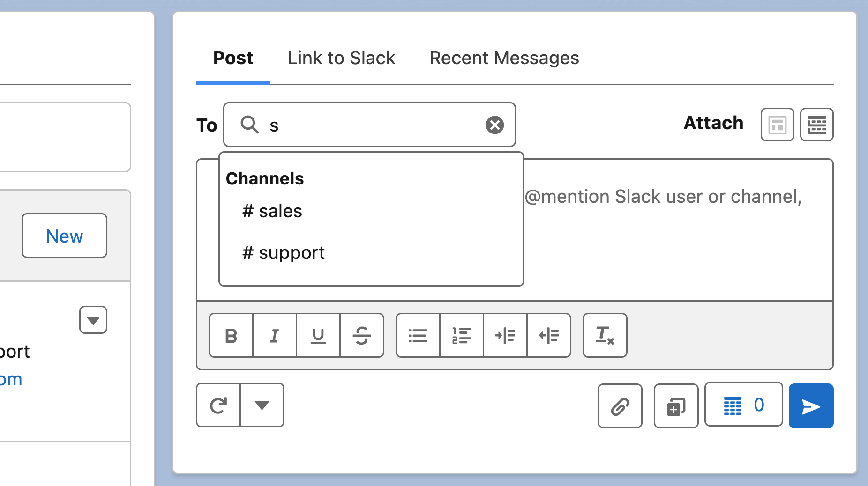
Task: Open the dropdown chevron in left panel
Action: [93, 319]
